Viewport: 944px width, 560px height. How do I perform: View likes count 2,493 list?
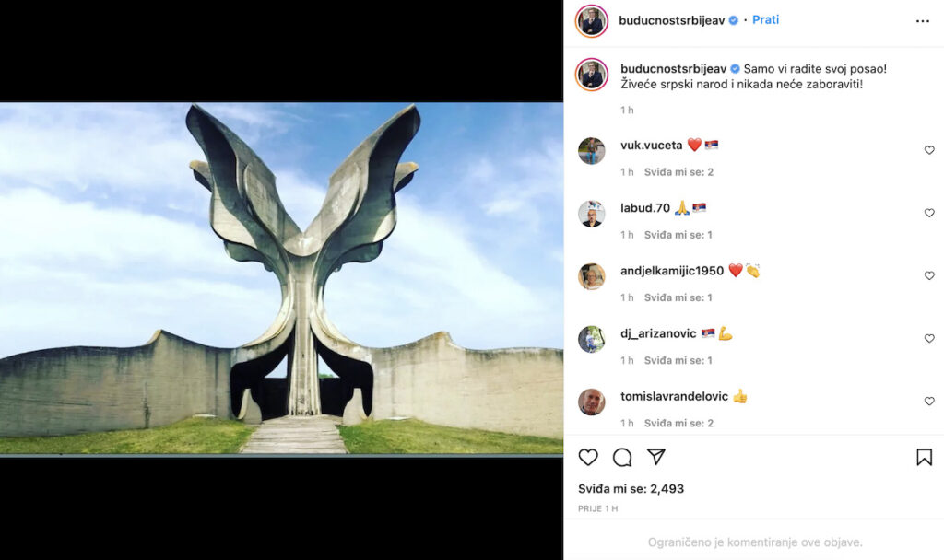click(x=631, y=489)
